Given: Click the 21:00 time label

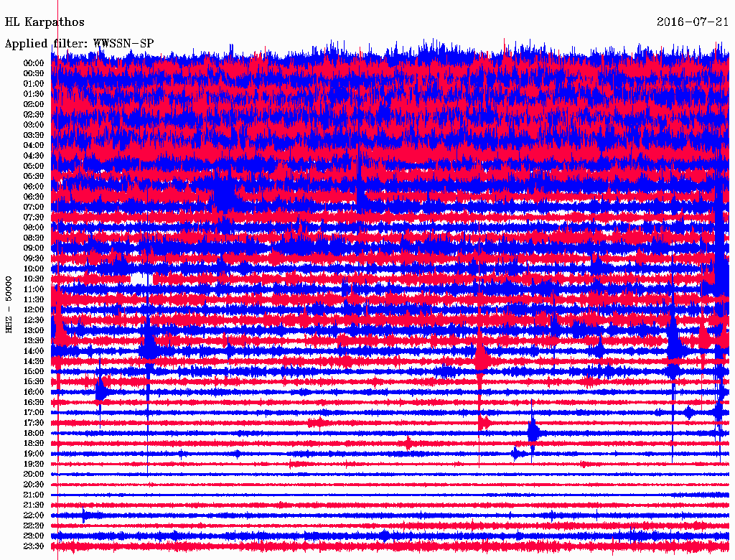Looking at the screenshot, I should pyautogui.click(x=34, y=495).
